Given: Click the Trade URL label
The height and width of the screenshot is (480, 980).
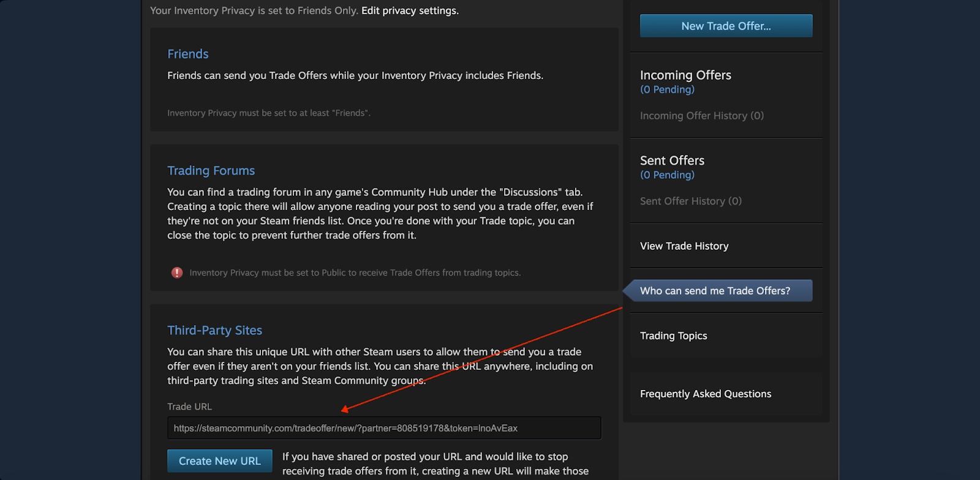Looking at the screenshot, I should point(189,407).
